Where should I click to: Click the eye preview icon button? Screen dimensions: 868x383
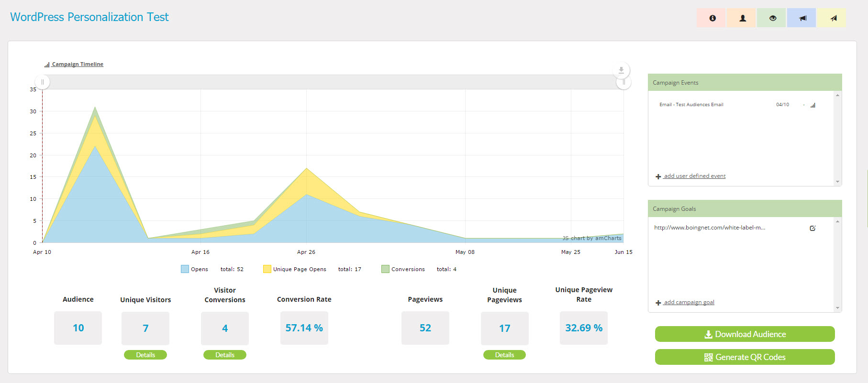771,18
